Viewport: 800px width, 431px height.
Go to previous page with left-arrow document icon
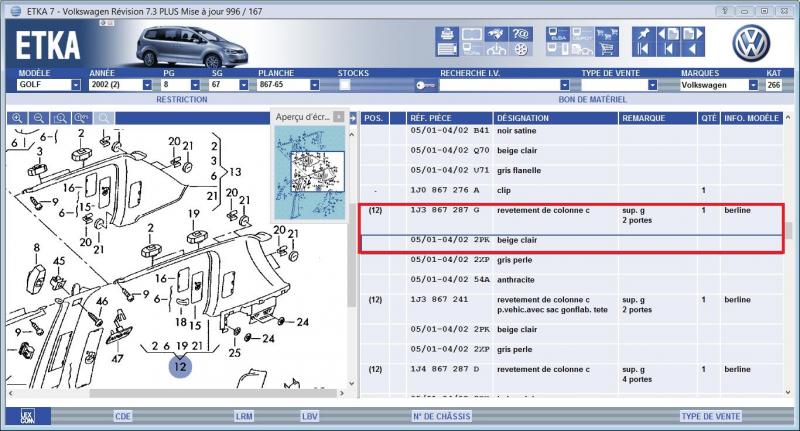pos(668,34)
